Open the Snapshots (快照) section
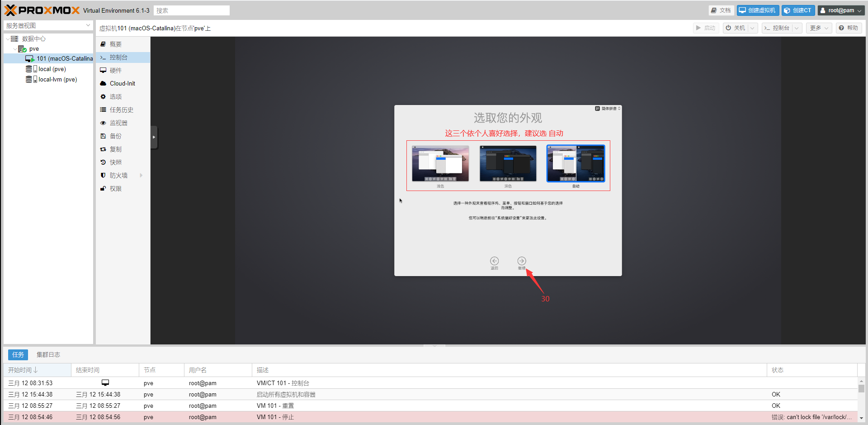The image size is (868, 425). coord(116,162)
